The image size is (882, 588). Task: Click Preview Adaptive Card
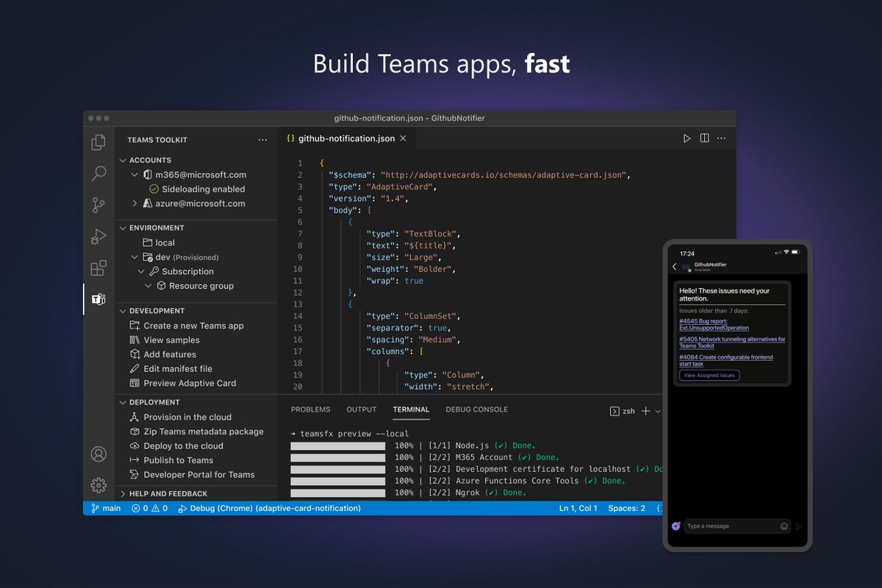click(x=183, y=383)
